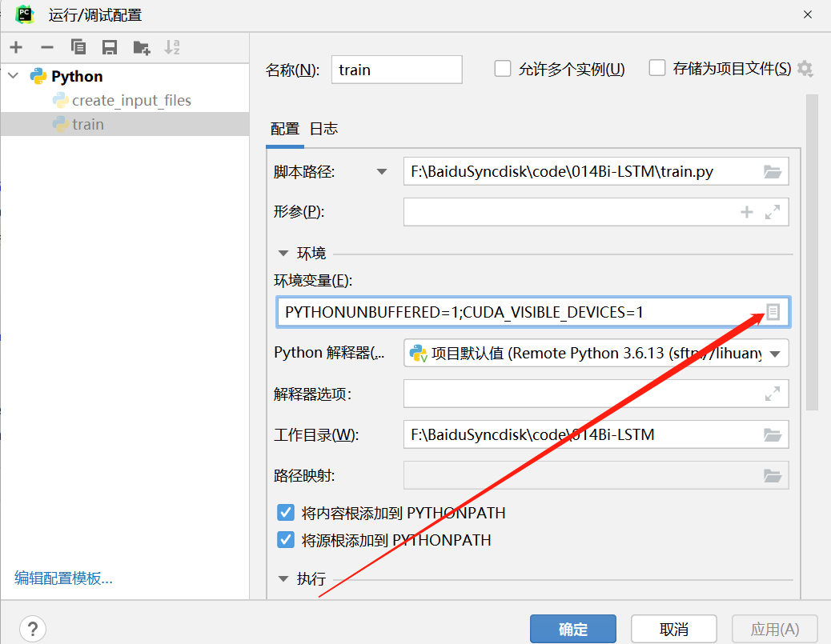This screenshot has width=831, height=644.
Task: Open the 编辑配置模板 link
Action: point(63,578)
